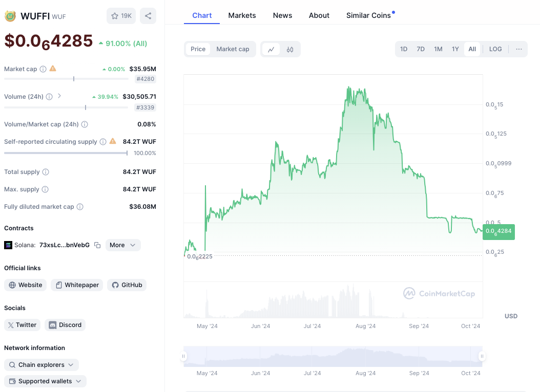Viewport: 540px width, 392px height.
Task: Click the $30,505.71 volume value
Action: click(139, 97)
